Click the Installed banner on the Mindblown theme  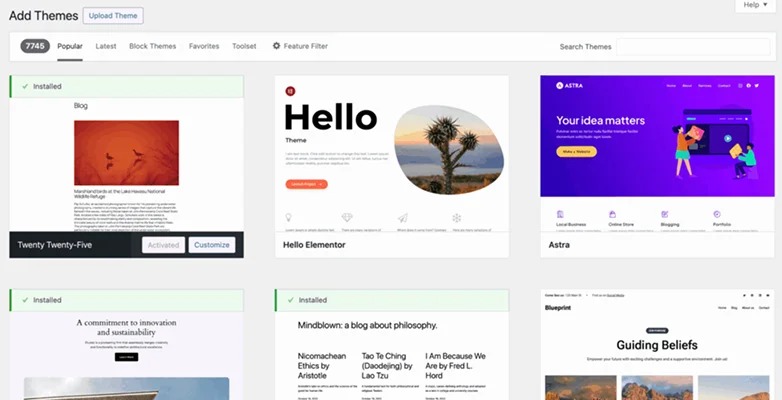pyautogui.click(x=392, y=300)
